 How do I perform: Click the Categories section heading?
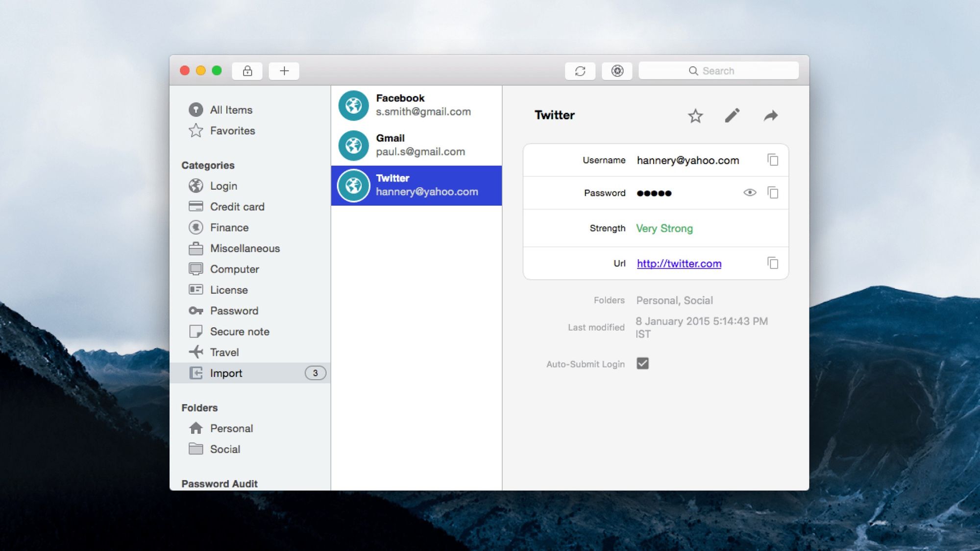[x=208, y=166]
